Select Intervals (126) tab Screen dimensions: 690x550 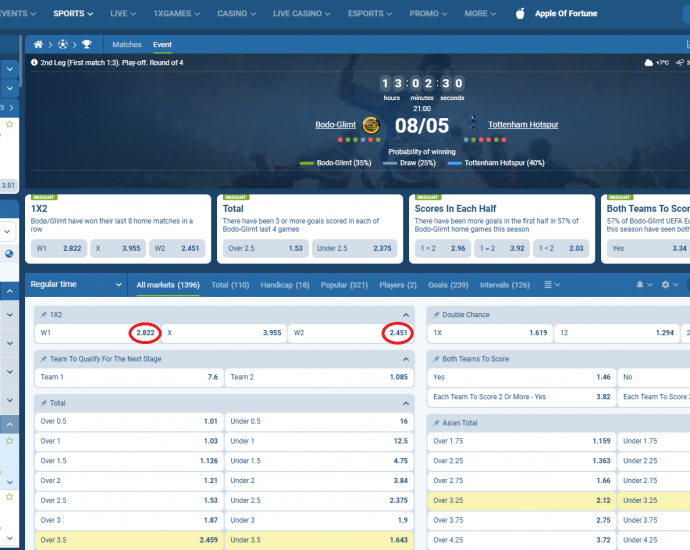tap(505, 285)
